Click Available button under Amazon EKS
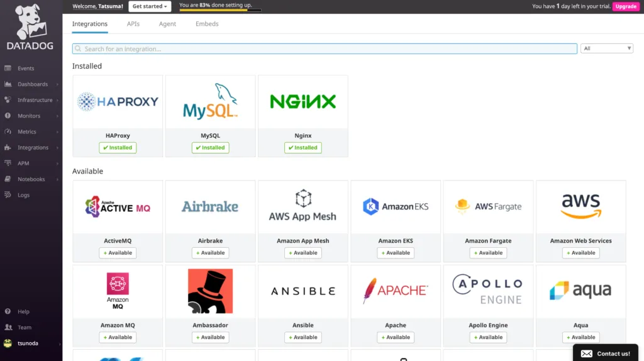Image resolution: width=644 pixels, height=361 pixels. pos(396,253)
